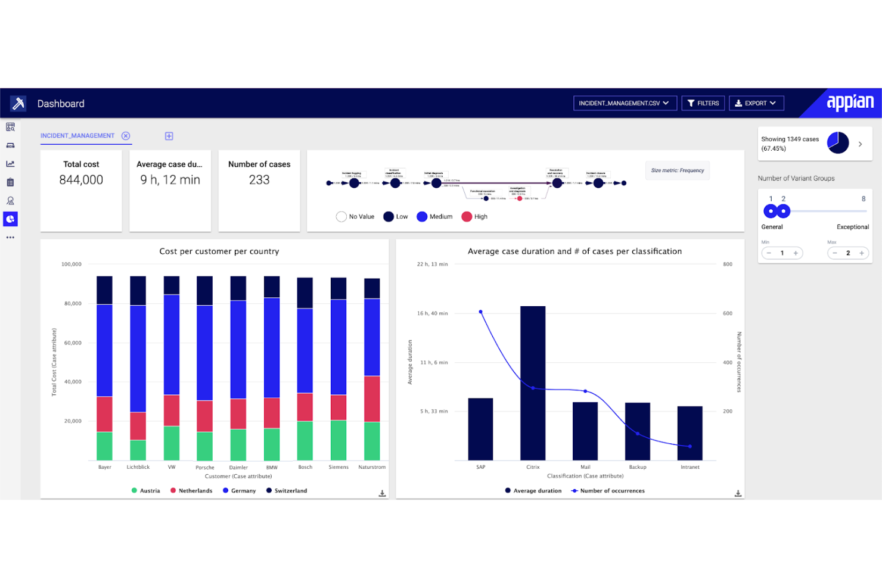Click the Total cost card
882x588 pixels.
[81, 191]
